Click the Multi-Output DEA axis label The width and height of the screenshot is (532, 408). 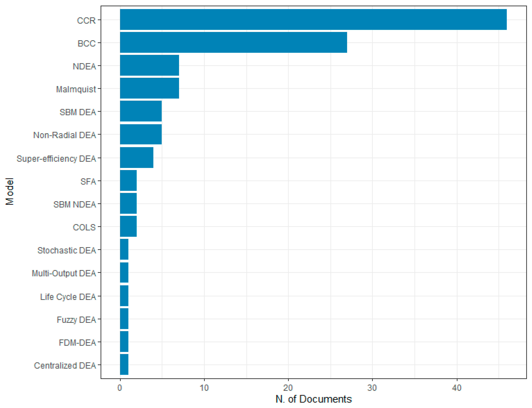click(x=64, y=273)
